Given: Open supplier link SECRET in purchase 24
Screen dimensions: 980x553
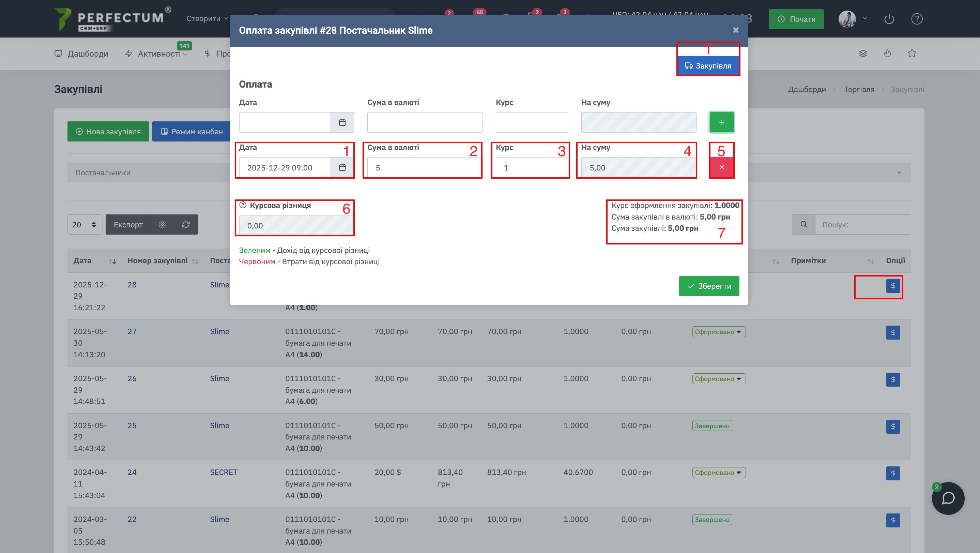Looking at the screenshot, I should pos(223,472).
